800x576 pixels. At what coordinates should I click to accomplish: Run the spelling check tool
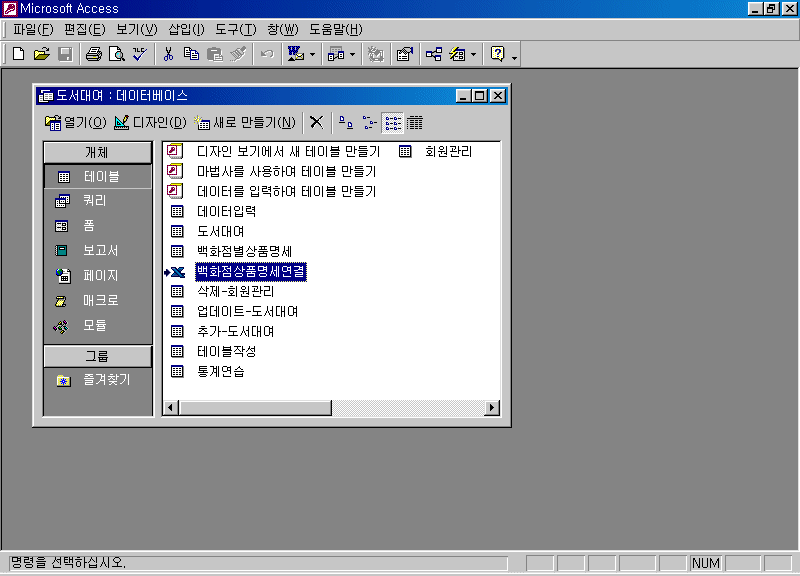point(139,54)
